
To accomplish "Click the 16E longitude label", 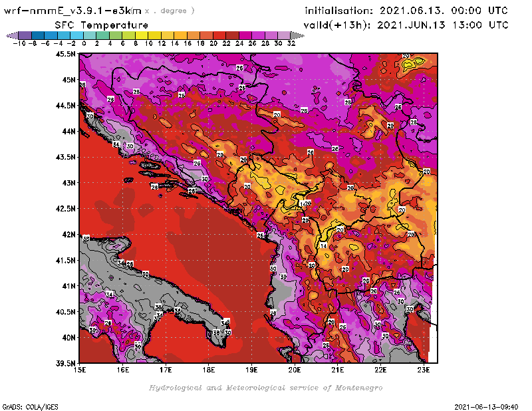I will [123, 370].
